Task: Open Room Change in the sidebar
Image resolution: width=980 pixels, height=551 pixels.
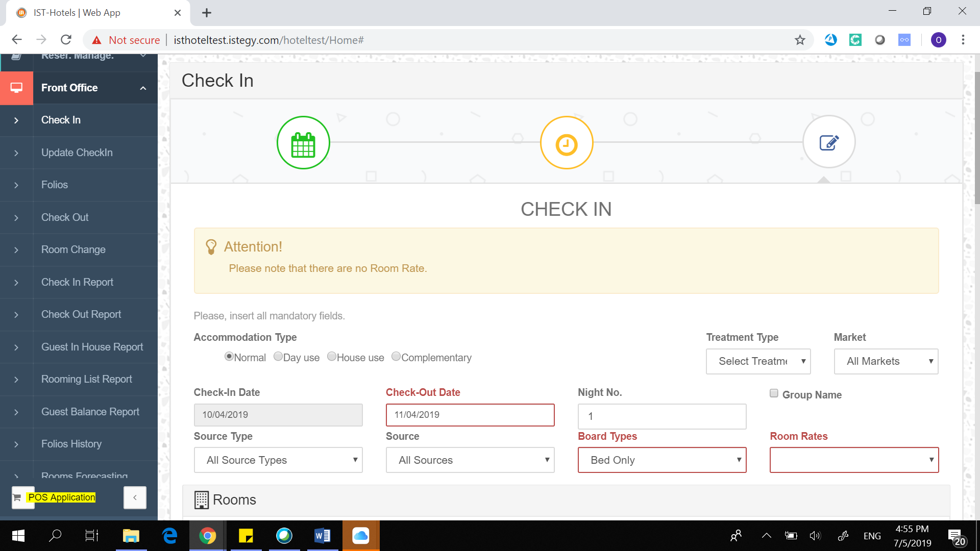Action: coord(73,249)
